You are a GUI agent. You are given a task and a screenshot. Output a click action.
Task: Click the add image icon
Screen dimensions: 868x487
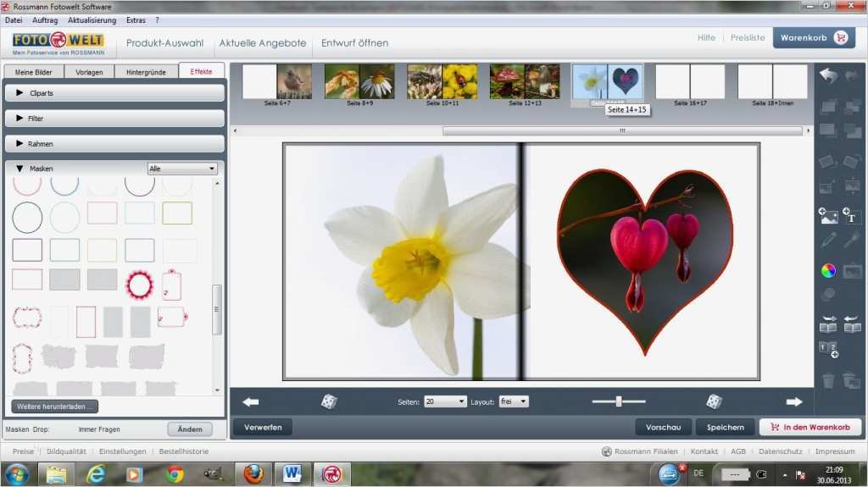(x=828, y=215)
